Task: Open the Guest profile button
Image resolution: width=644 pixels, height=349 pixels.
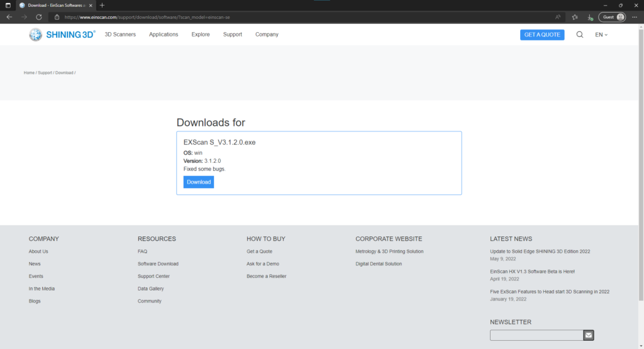Action: 612,17
